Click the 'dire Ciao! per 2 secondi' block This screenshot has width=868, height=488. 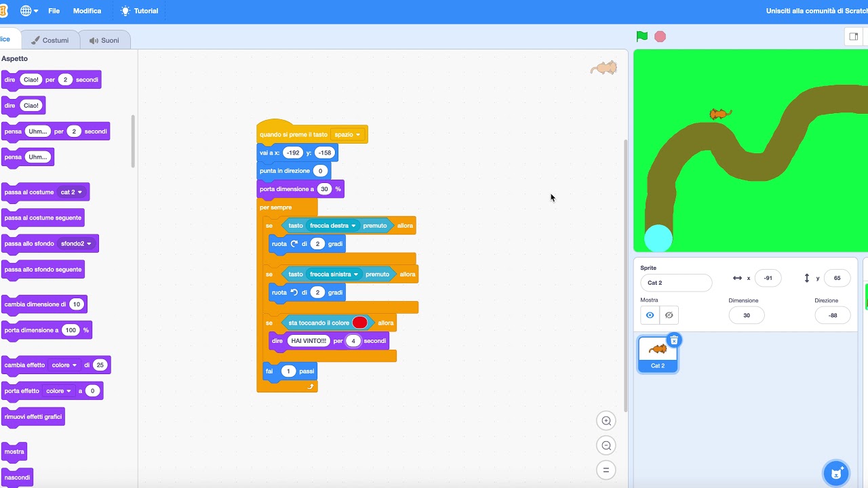pyautogui.click(x=52, y=80)
